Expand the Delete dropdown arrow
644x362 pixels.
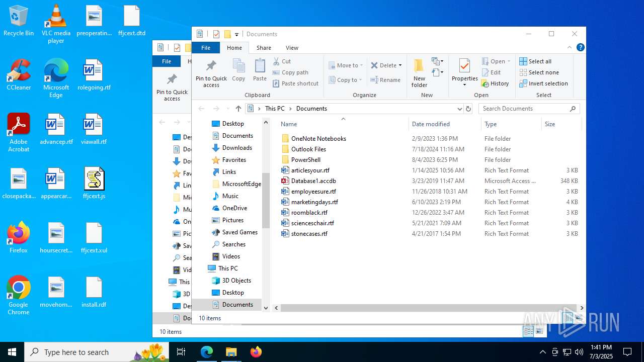click(400, 65)
